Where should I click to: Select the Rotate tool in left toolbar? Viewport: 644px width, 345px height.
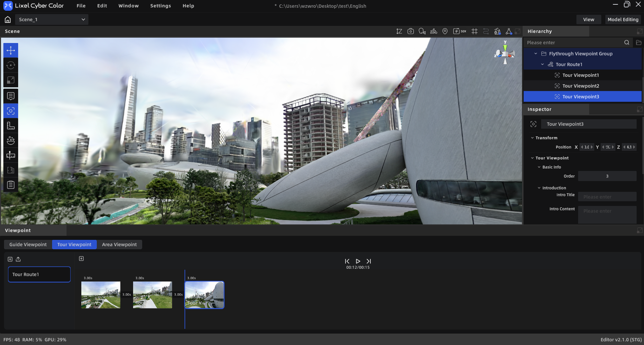(x=11, y=65)
